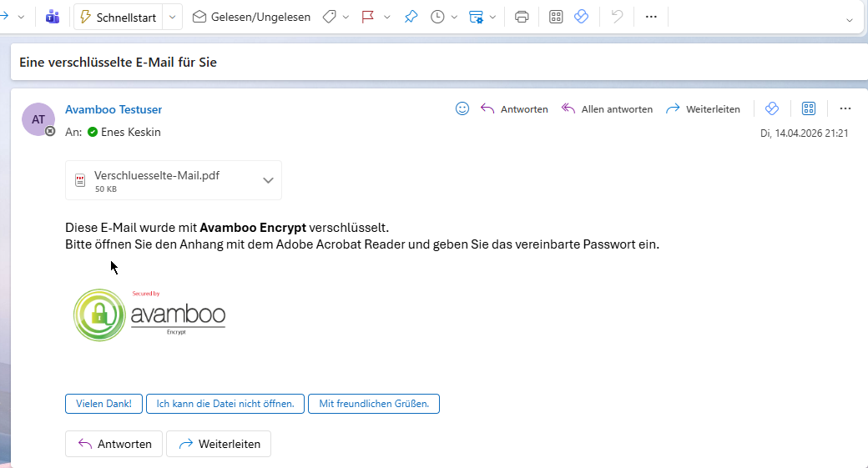Expand the categorize tag dropdown arrow

pos(346,18)
